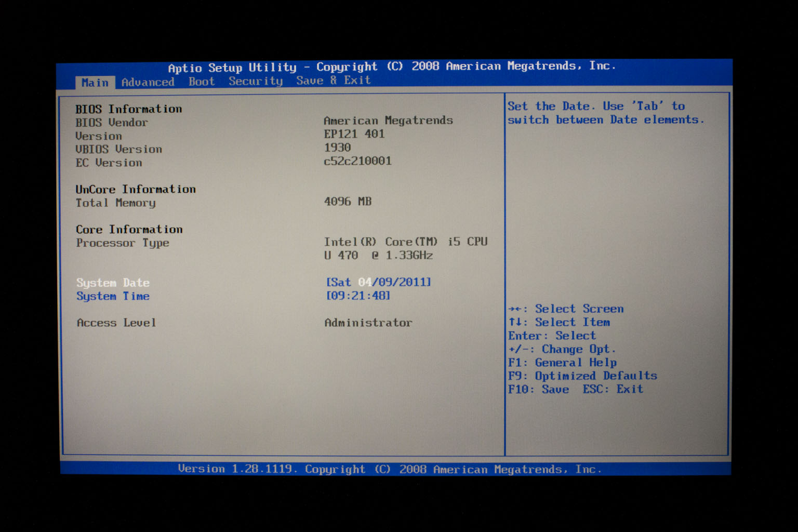Click the BIOS Vendor label
Viewport: 798px width, 532px height.
pyautogui.click(x=112, y=123)
